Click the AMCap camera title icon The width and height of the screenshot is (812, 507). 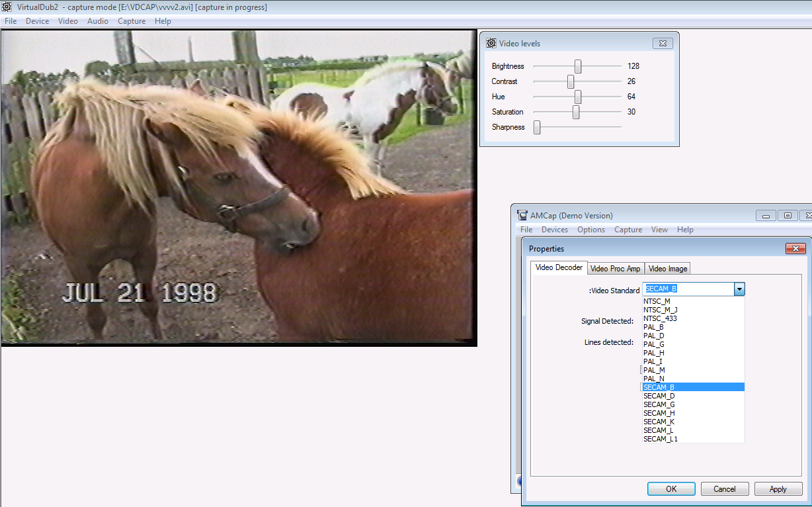click(522, 215)
